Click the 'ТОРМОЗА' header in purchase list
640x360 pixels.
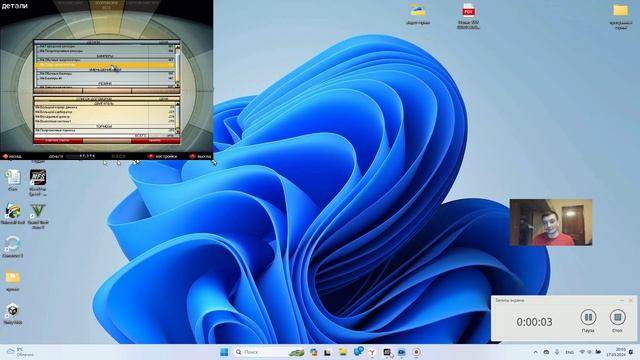[104, 127]
